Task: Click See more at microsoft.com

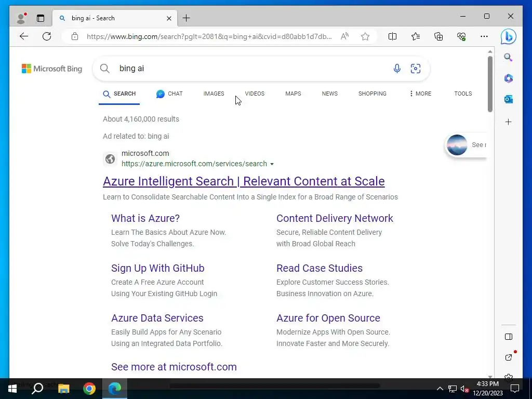Action: 174,367
